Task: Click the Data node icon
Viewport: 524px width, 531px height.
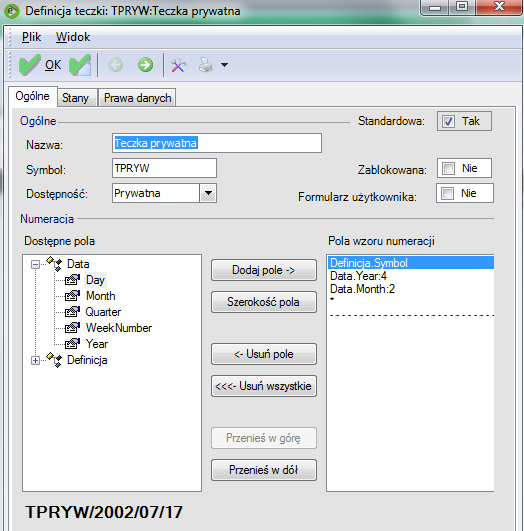Action: [x=54, y=264]
